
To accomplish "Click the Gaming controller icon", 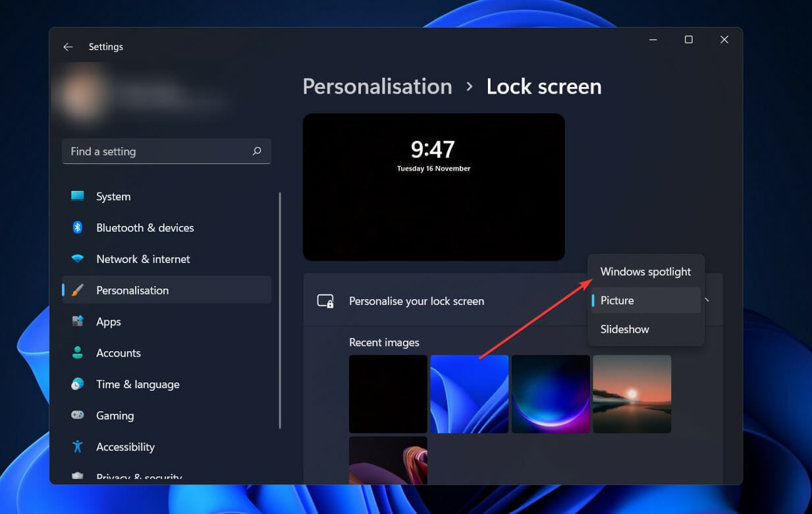I will click(x=78, y=415).
